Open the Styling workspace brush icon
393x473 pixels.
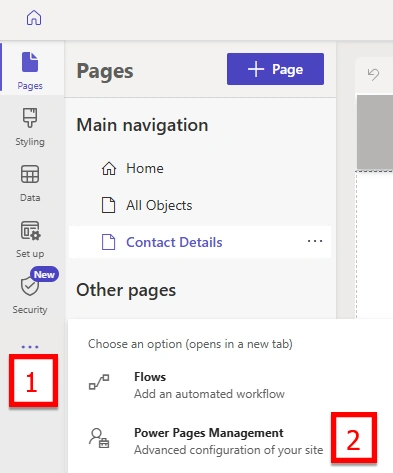(30, 118)
